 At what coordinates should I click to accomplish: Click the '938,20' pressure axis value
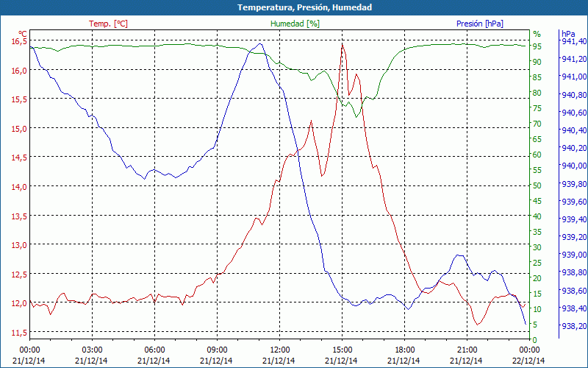point(575,326)
